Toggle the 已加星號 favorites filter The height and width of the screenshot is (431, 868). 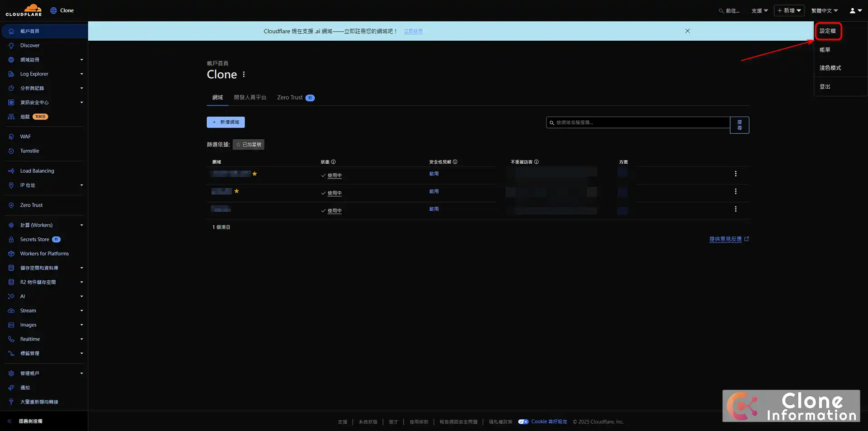[x=248, y=144]
